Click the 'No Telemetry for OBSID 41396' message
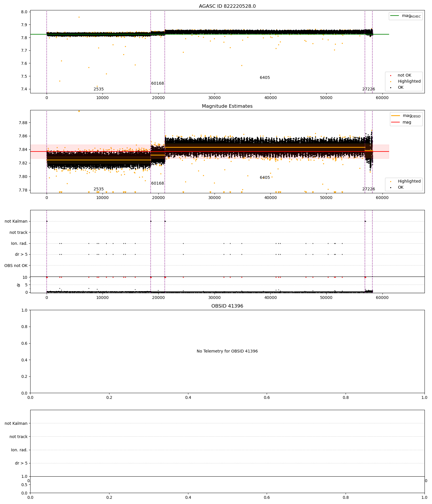Screen dimensions: 432x504 [x=227, y=351]
